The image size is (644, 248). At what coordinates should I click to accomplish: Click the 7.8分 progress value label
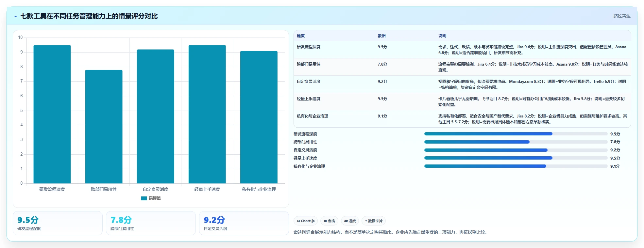click(x=615, y=142)
